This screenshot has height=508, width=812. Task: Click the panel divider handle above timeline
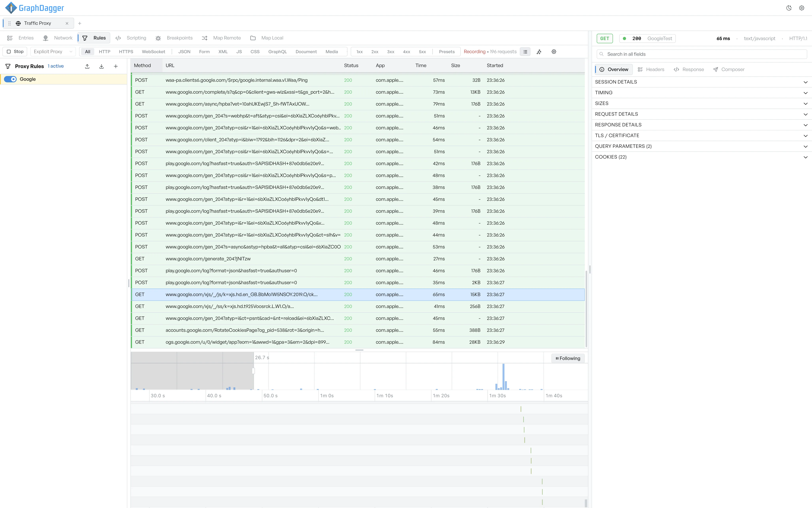359,350
